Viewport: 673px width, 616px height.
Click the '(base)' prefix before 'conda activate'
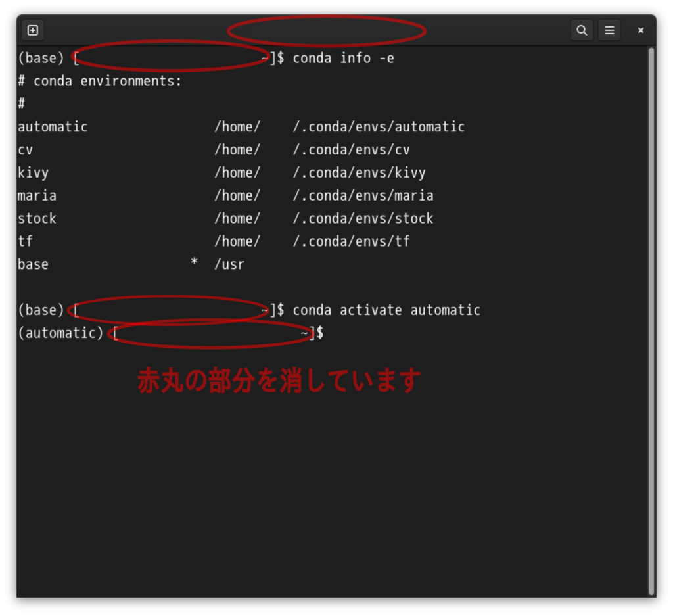[x=41, y=310]
